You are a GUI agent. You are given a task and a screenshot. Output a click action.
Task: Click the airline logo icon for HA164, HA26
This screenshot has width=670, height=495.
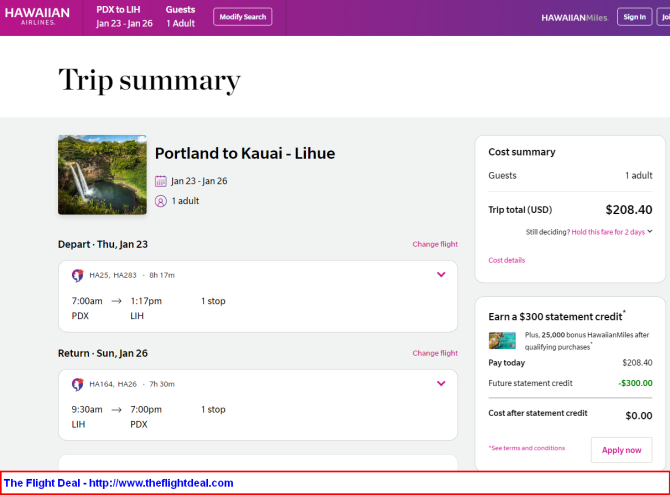pyautogui.click(x=77, y=384)
